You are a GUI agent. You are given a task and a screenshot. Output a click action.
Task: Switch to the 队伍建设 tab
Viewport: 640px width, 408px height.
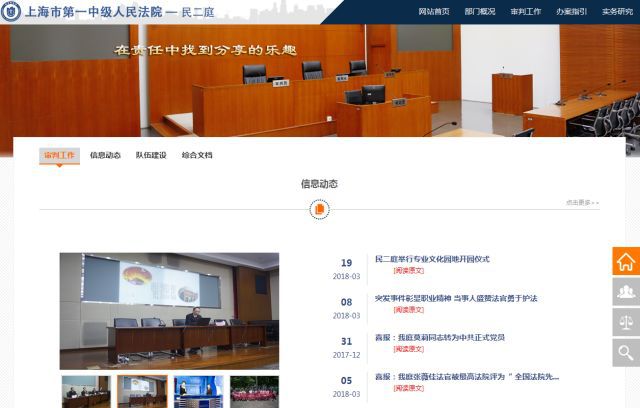click(x=151, y=155)
